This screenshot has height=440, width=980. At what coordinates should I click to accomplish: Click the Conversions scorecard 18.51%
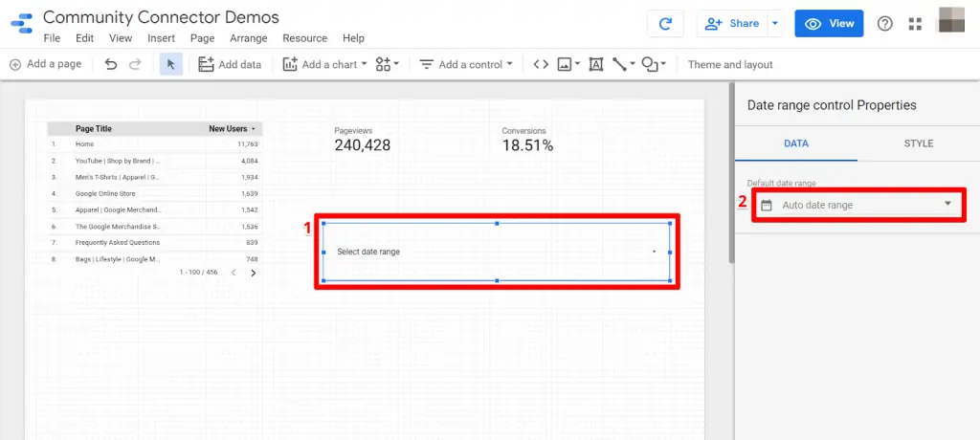coord(527,141)
